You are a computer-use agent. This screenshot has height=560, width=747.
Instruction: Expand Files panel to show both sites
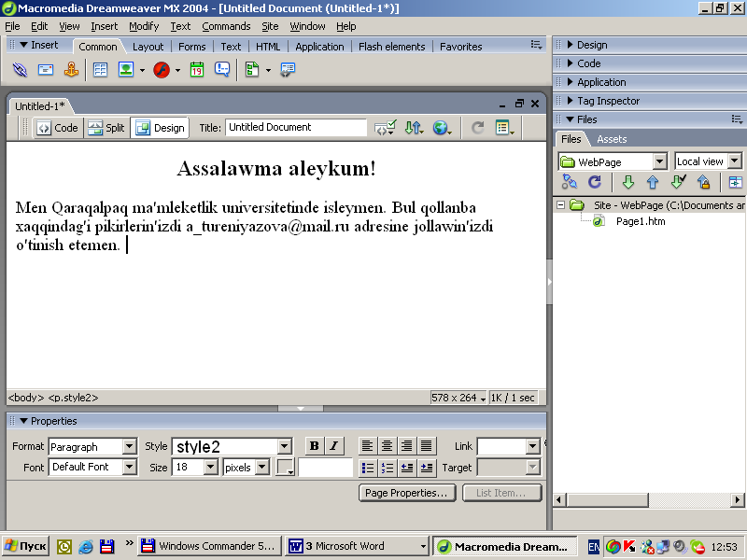click(x=736, y=182)
